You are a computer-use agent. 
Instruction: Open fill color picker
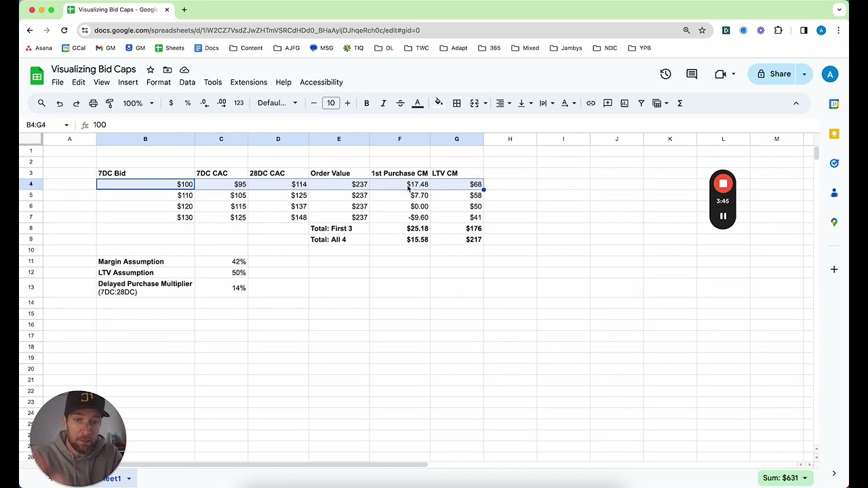pyautogui.click(x=439, y=103)
